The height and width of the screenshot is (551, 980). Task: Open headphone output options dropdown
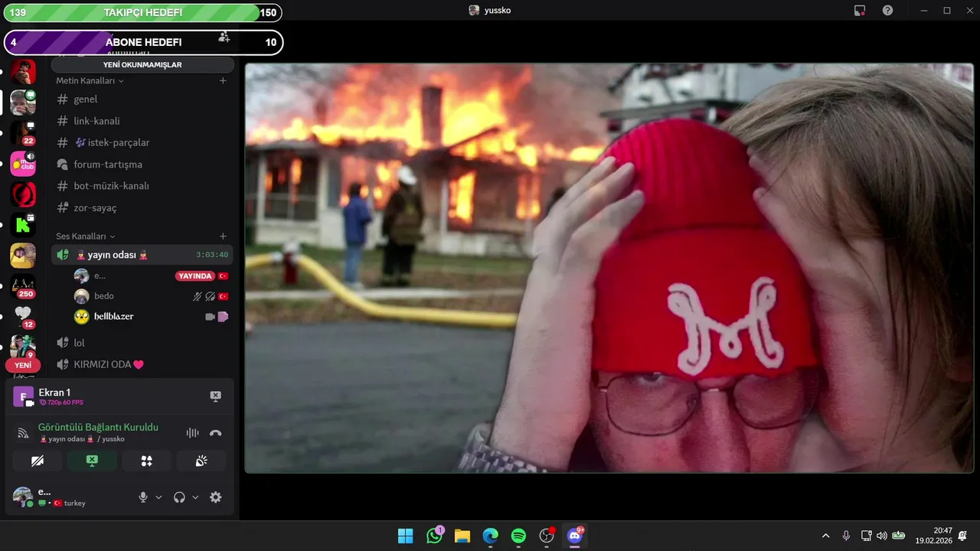[196, 497]
